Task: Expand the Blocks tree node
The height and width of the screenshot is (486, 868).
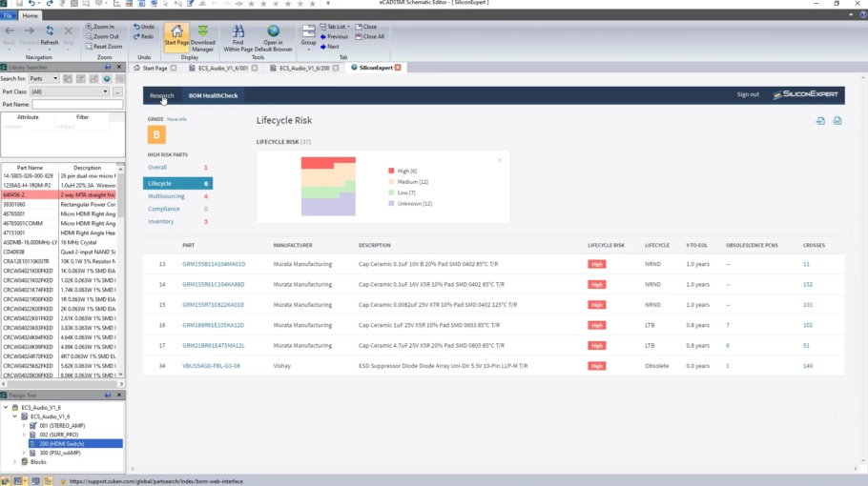Action: coord(15,461)
